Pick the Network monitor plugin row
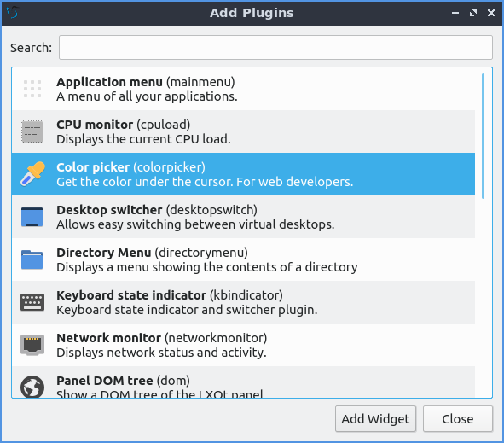Image resolution: width=504 pixels, height=443 pixels. pyautogui.click(x=243, y=345)
